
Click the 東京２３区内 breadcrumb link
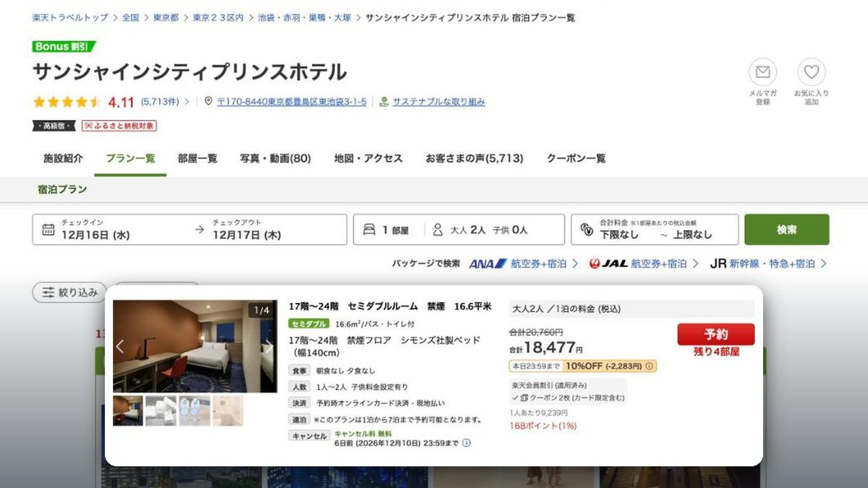tap(218, 17)
